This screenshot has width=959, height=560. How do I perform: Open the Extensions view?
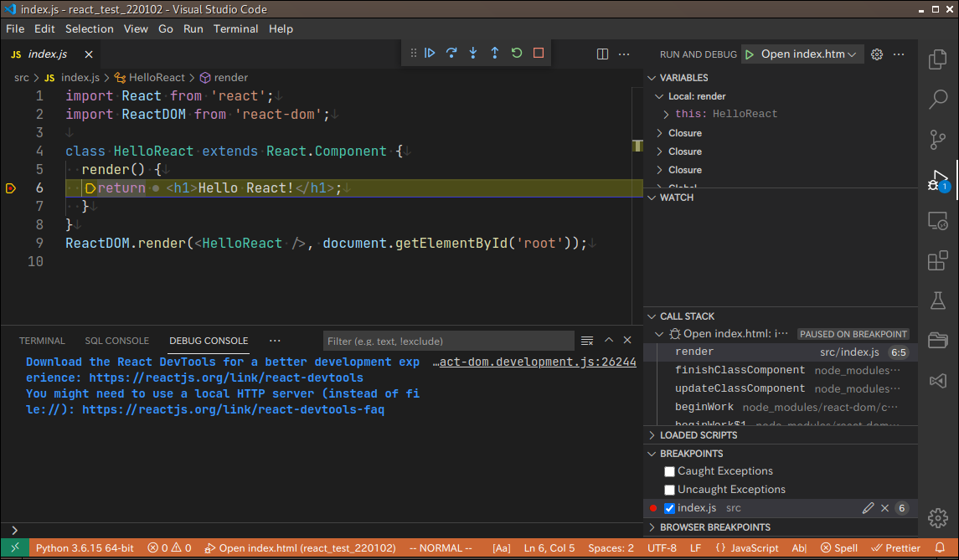coord(937,260)
